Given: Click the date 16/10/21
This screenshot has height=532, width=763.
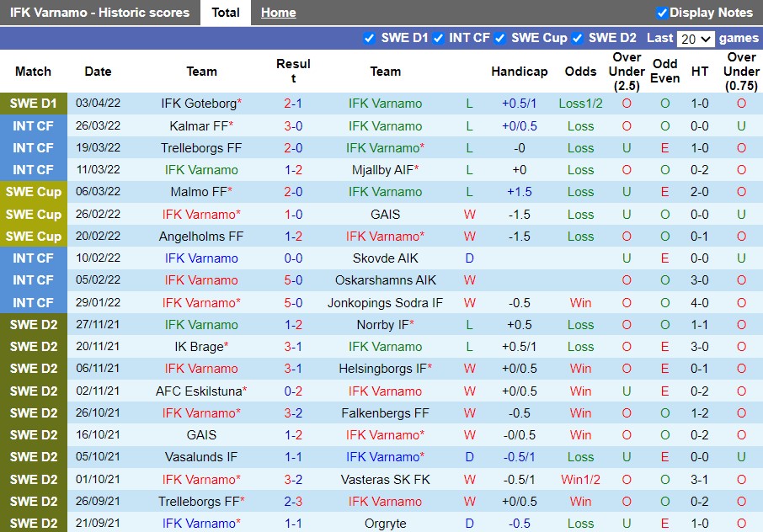Looking at the screenshot, I should tap(98, 435).
